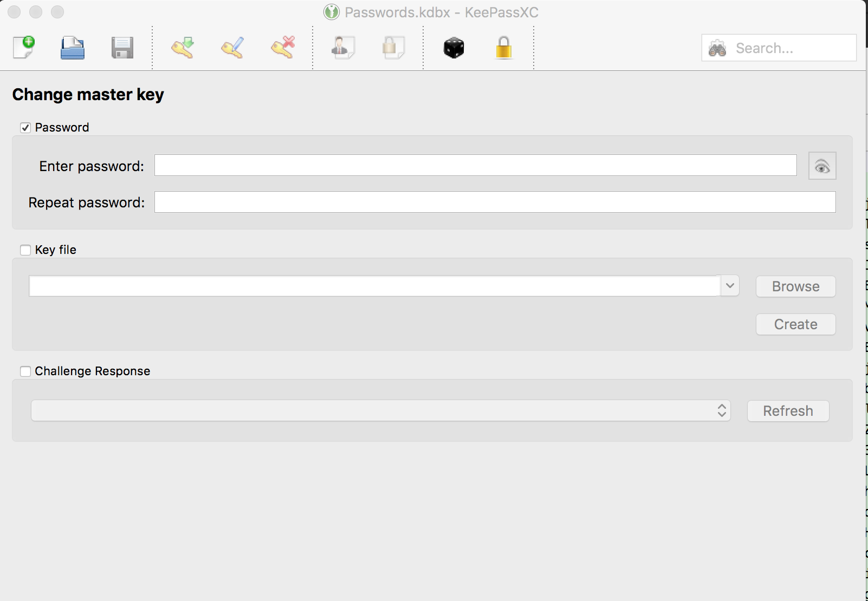The image size is (868, 601).
Task: Create a new key file
Action: (x=795, y=324)
